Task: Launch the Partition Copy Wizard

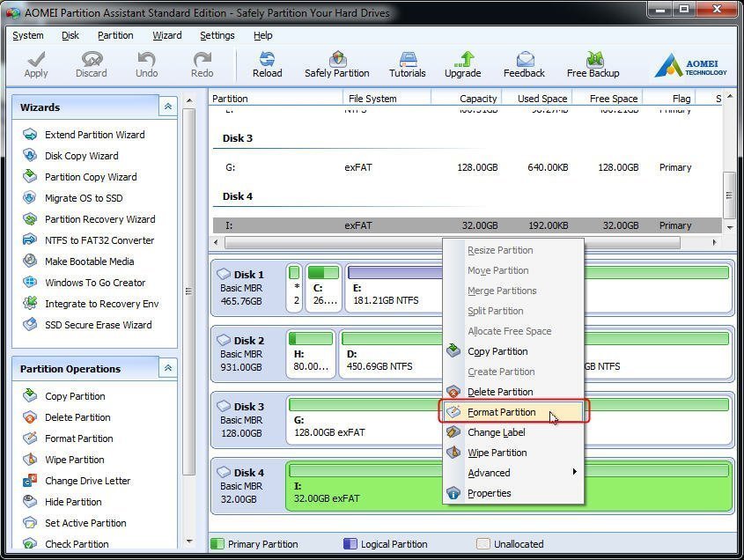Action: [x=80, y=177]
